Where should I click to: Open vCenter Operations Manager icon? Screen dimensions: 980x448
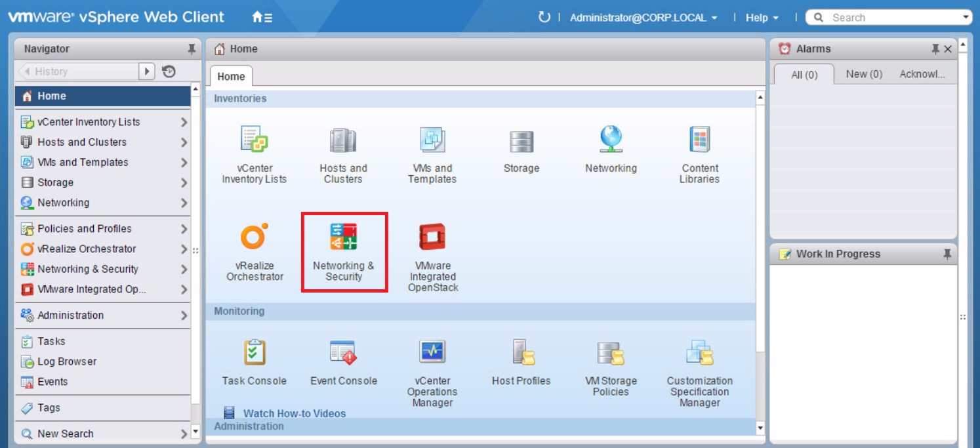coord(432,352)
